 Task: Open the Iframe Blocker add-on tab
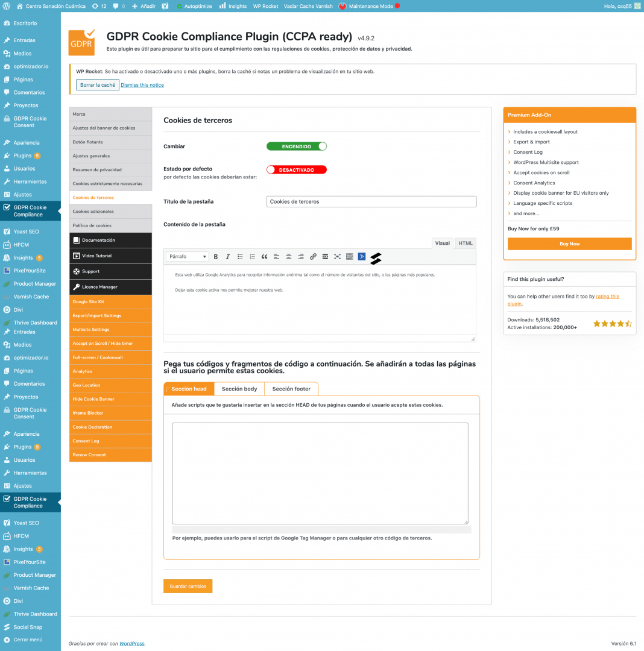point(110,413)
